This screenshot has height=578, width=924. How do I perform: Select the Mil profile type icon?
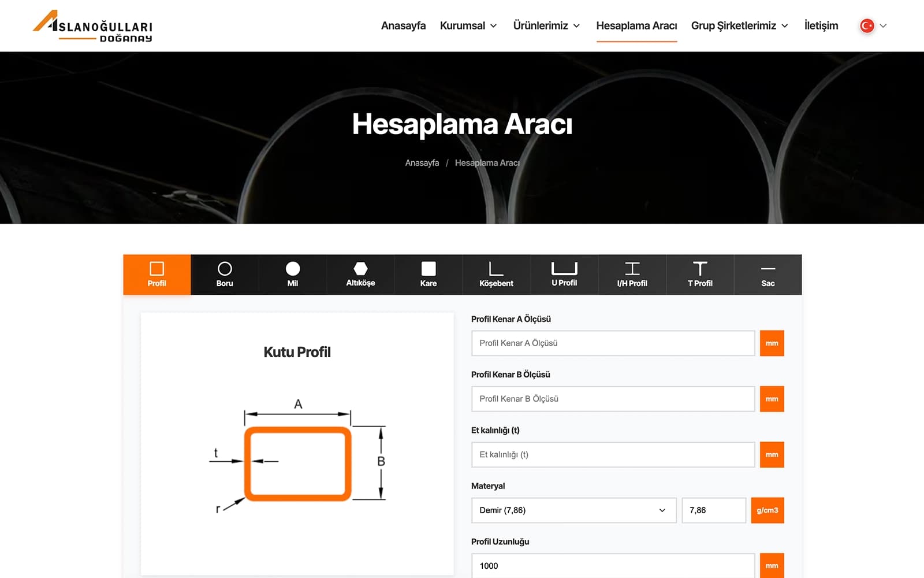[x=292, y=274]
